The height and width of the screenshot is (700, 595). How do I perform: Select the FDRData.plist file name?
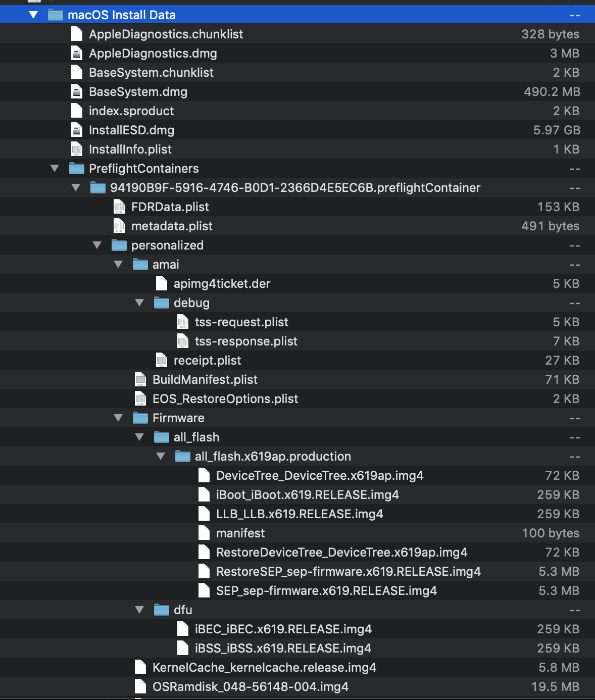[x=170, y=207]
